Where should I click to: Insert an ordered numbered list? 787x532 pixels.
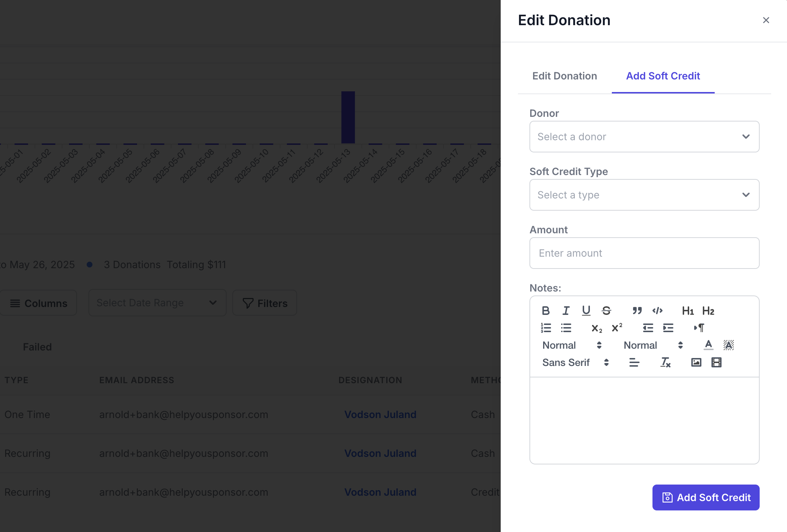coord(546,328)
